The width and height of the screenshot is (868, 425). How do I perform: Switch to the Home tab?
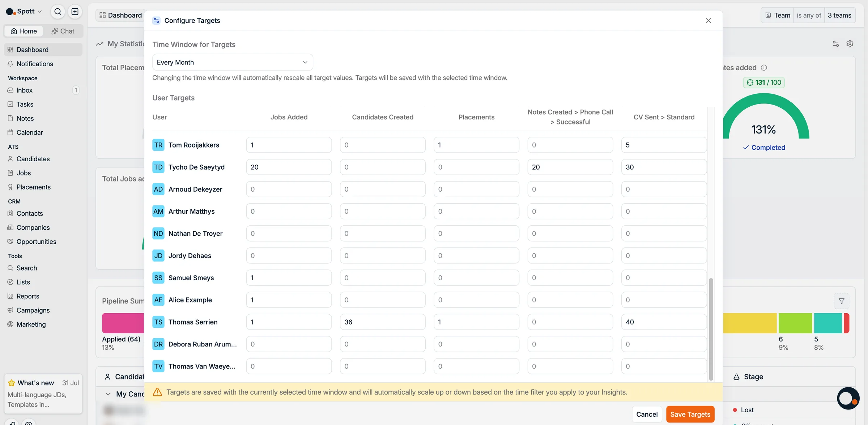tap(24, 31)
